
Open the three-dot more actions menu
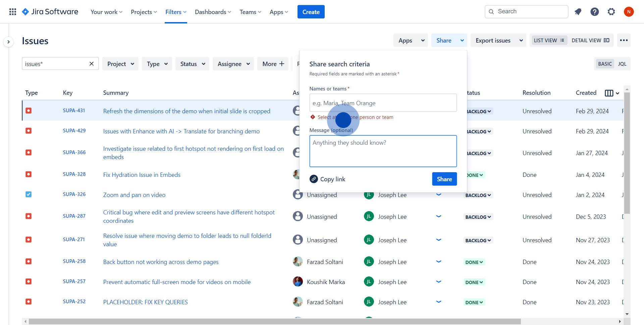point(624,40)
